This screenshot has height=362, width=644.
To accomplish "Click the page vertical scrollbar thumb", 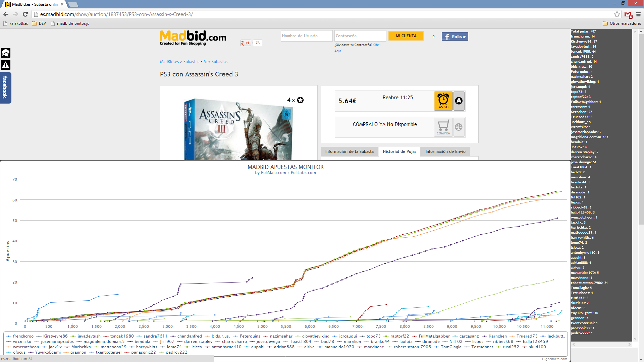I will (641, 129).
